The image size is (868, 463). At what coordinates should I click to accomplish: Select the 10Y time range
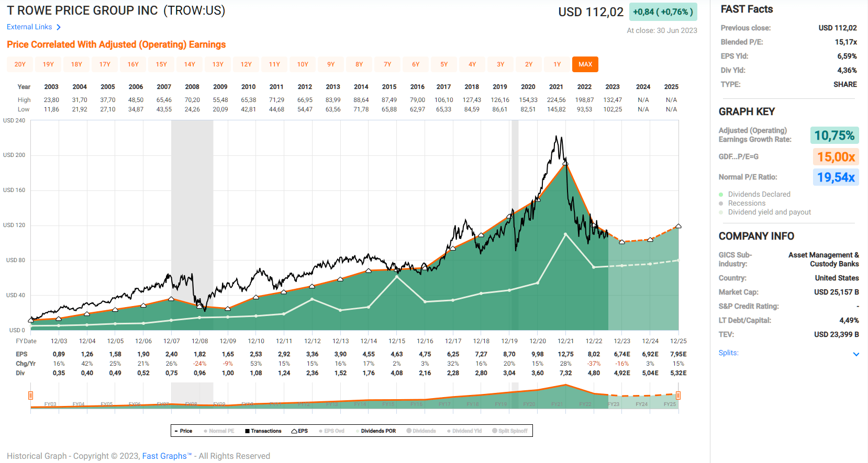303,64
